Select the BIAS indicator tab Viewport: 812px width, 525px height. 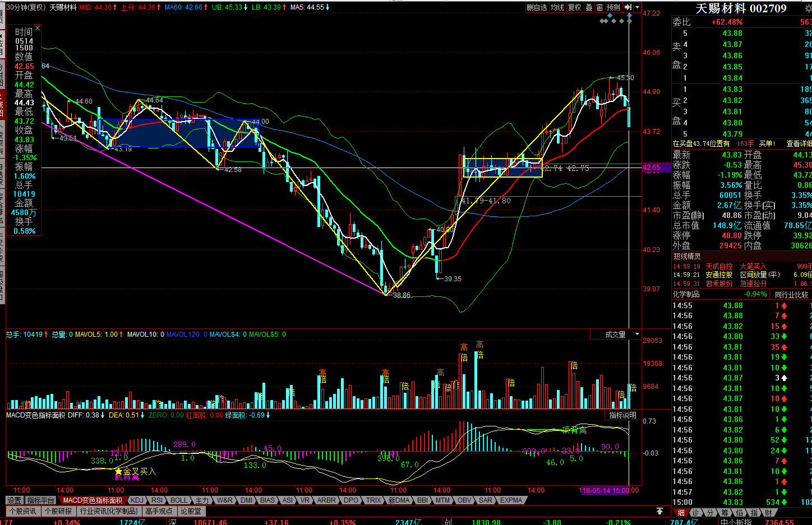pyautogui.click(x=267, y=500)
